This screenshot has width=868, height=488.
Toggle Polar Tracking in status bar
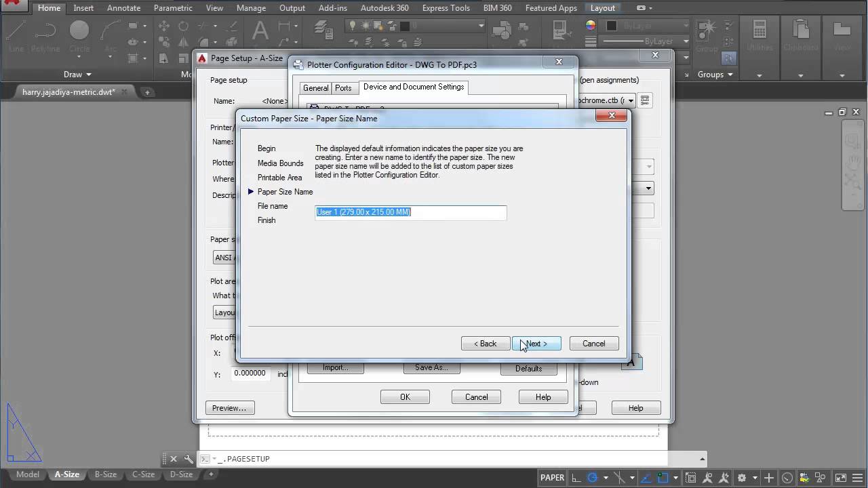(593, 478)
